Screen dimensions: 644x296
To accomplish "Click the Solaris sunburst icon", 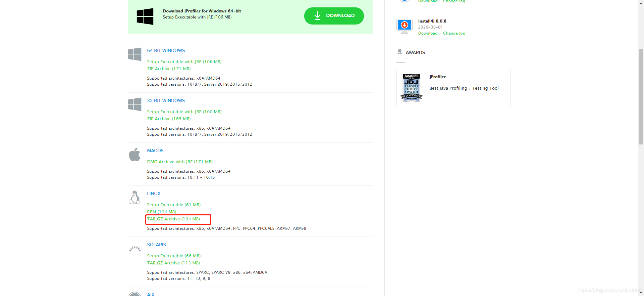I will point(135,249).
